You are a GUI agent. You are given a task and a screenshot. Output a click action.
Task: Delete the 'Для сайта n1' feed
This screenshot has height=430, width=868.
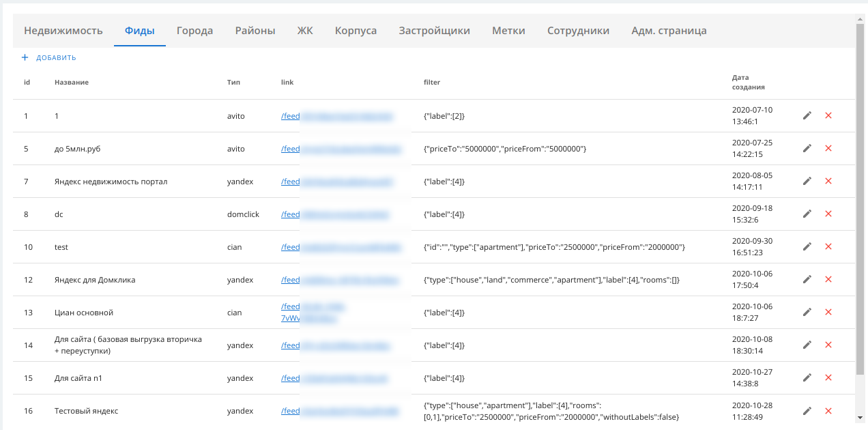click(x=828, y=378)
